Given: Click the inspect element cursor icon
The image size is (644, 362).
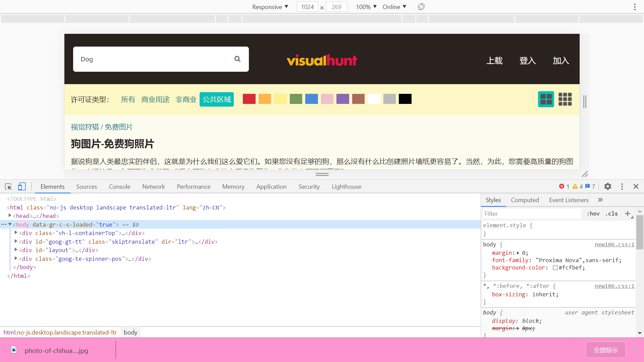Looking at the screenshot, I should pyautogui.click(x=8, y=186).
